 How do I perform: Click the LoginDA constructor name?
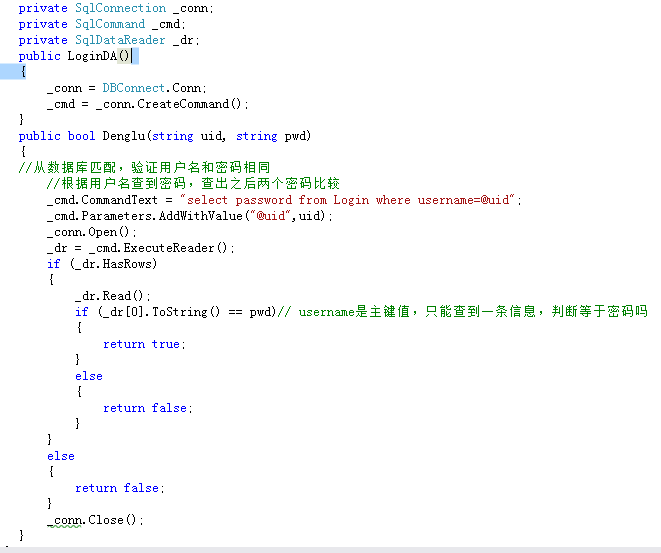pyautogui.click(x=92, y=56)
